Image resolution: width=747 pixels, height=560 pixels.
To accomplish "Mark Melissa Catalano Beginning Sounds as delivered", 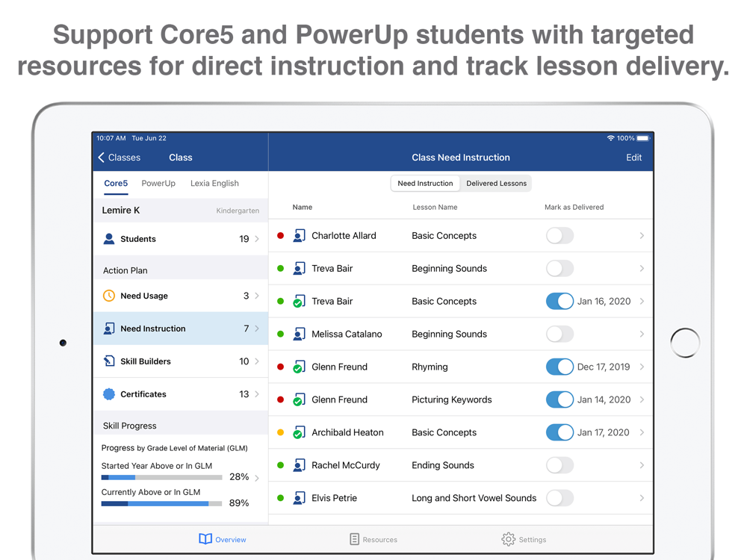I will pos(560,335).
